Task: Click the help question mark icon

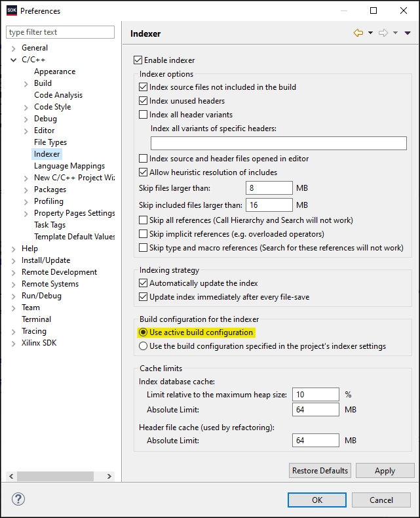Action: click(x=18, y=499)
